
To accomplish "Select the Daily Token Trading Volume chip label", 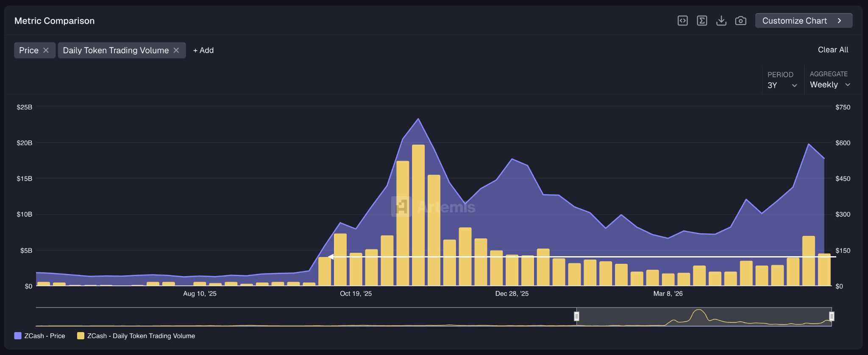I will pyautogui.click(x=116, y=50).
